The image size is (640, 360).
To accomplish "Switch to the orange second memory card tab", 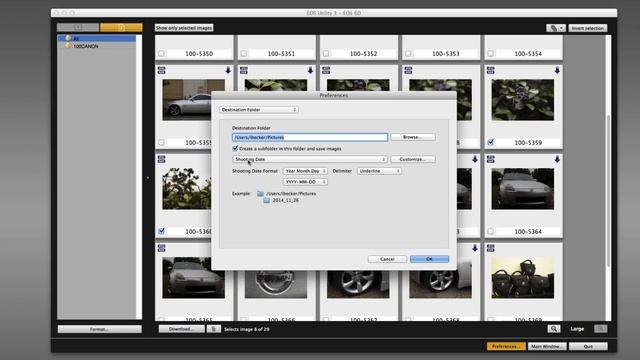I will (x=121, y=27).
